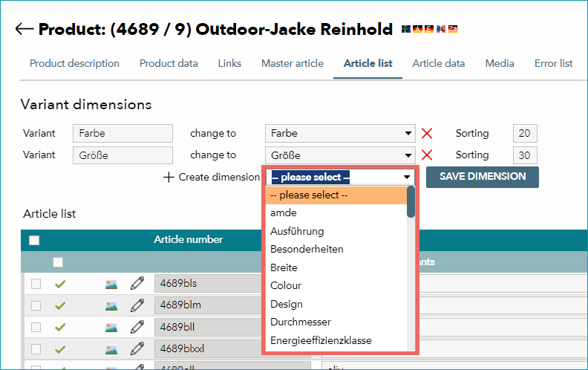Select 'Durchmesser' from dimension list
The height and width of the screenshot is (370, 588).
click(336, 322)
